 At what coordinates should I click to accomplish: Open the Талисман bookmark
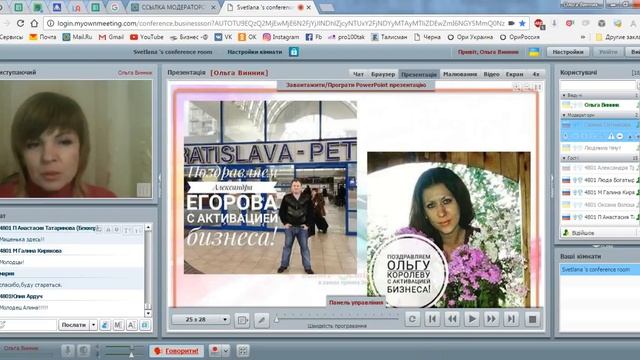point(389,37)
